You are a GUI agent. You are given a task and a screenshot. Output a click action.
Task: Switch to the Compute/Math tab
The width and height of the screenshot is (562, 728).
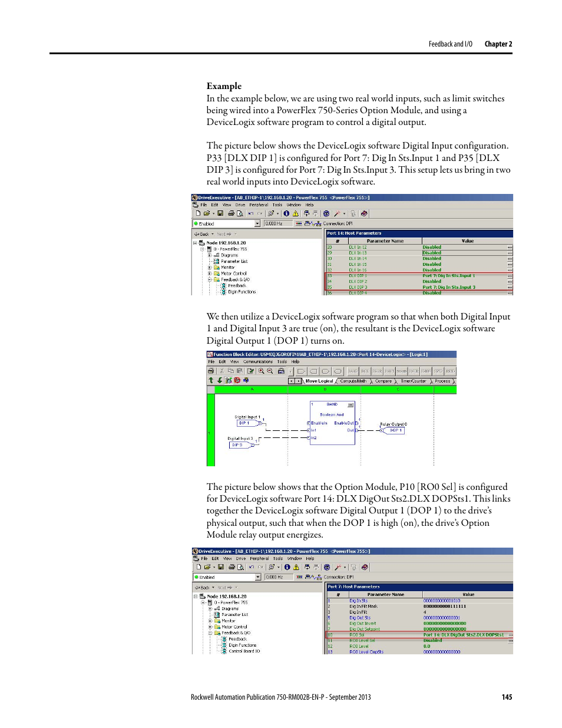[x=353, y=381]
